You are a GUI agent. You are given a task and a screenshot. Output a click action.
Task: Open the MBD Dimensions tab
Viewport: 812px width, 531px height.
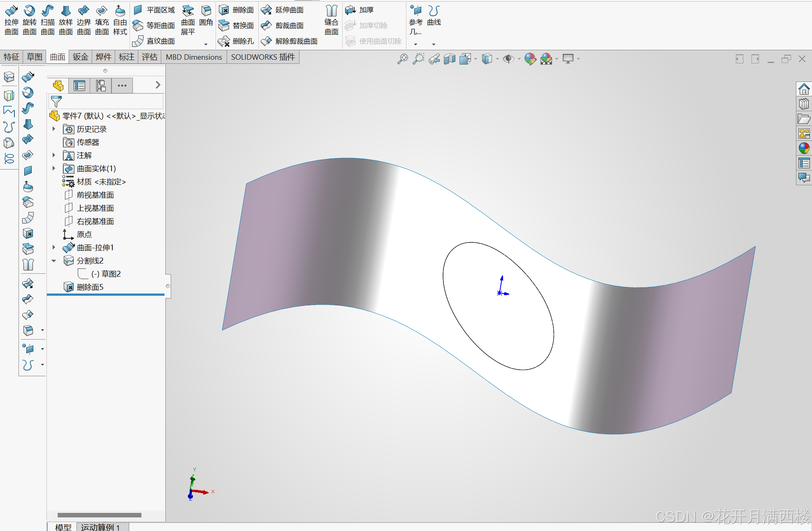(x=194, y=57)
